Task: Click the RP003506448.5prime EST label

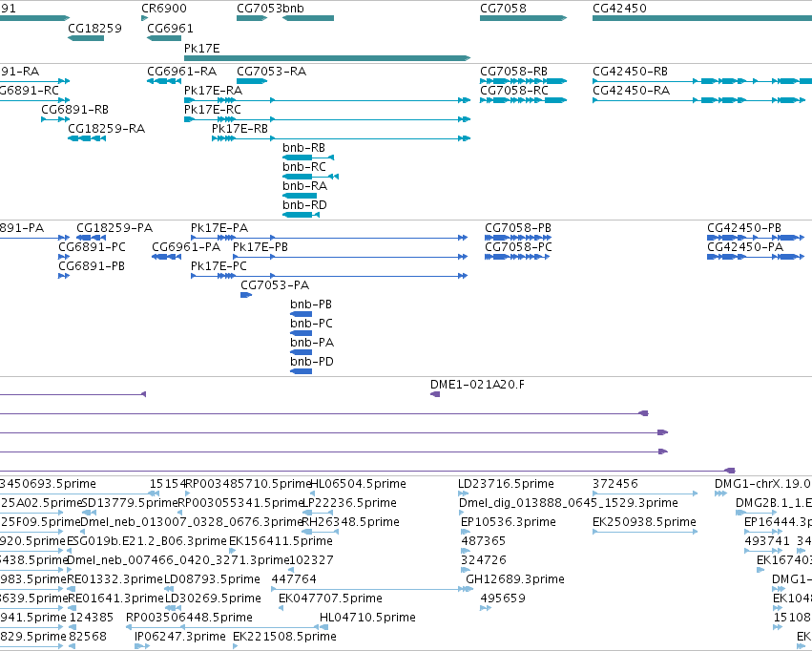Action: [189, 618]
